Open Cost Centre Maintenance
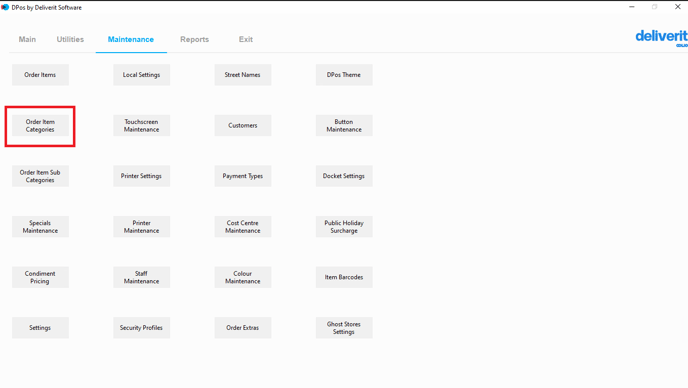 tap(243, 226)
